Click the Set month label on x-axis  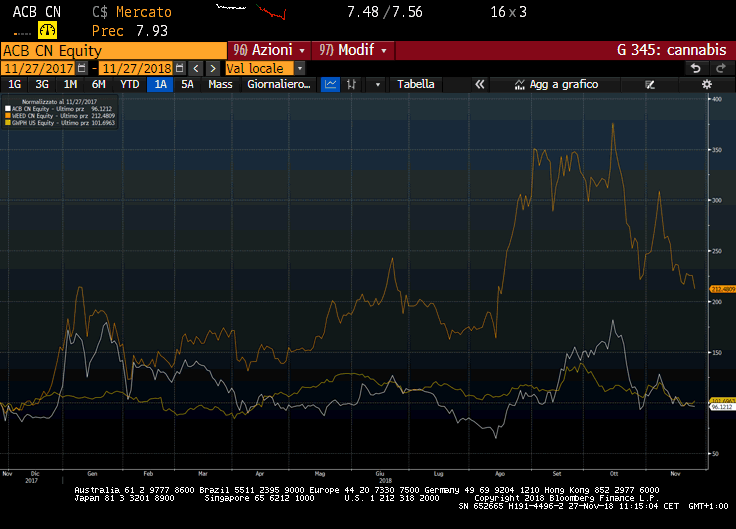point(557,474)
